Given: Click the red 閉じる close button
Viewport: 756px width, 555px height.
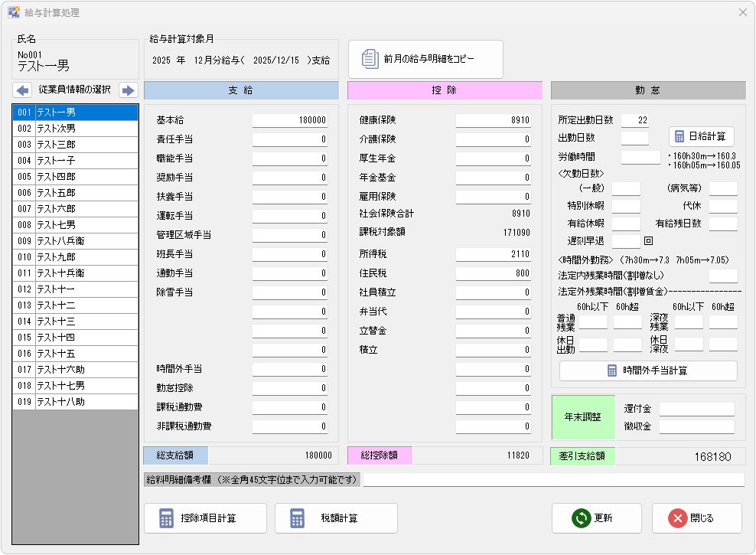Looking at the screenshot, I should (696, 518).
